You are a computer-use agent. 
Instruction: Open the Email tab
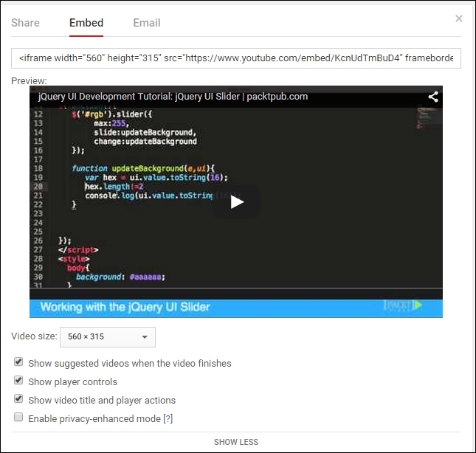coord(147,23)
